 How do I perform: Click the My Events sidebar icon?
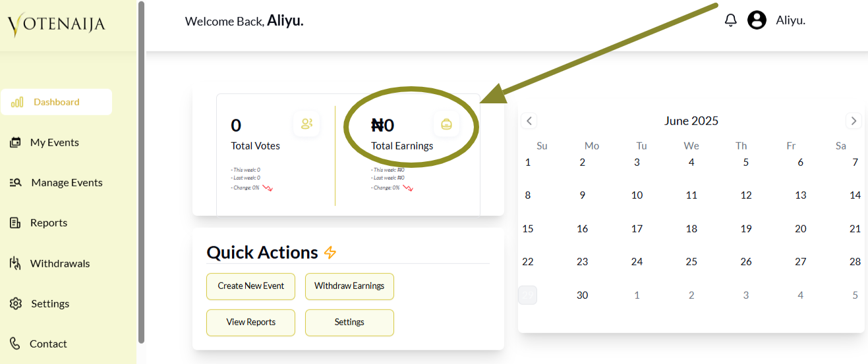pos(15,142)
